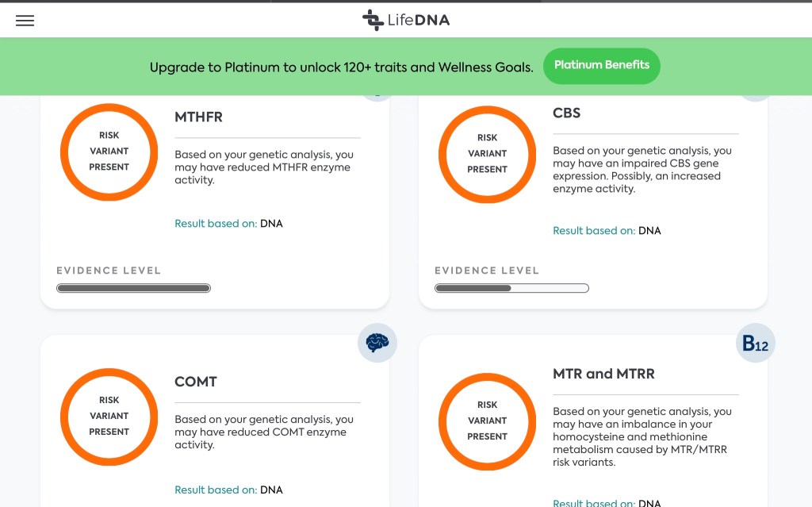This screenshot has width=812, height=507.
Task: Click CBS risk variant present circle
Action: [x=487, y=154]
